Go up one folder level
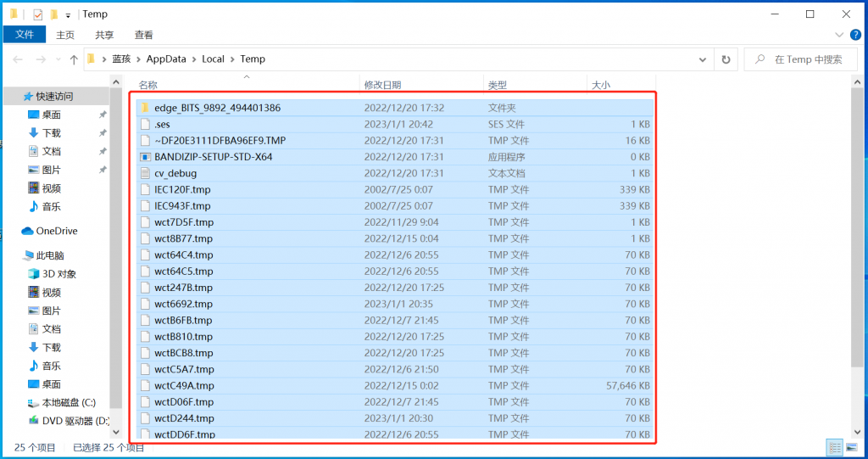 74,59
